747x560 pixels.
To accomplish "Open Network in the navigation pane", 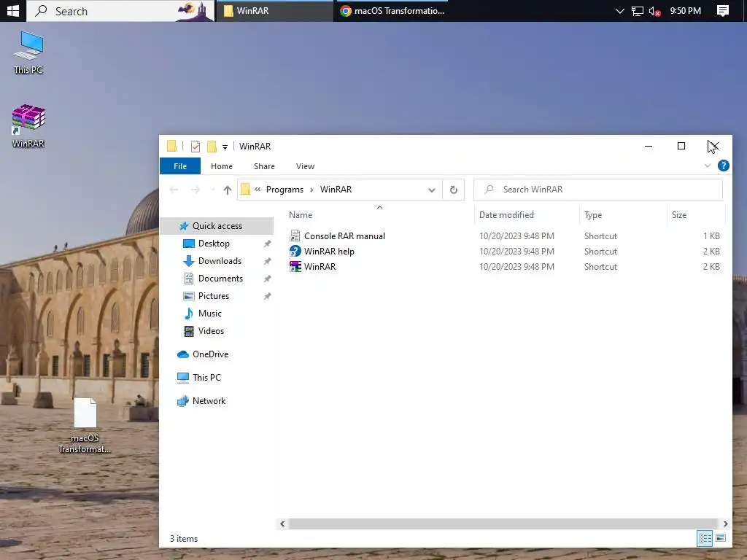I will tap(209, 401).
